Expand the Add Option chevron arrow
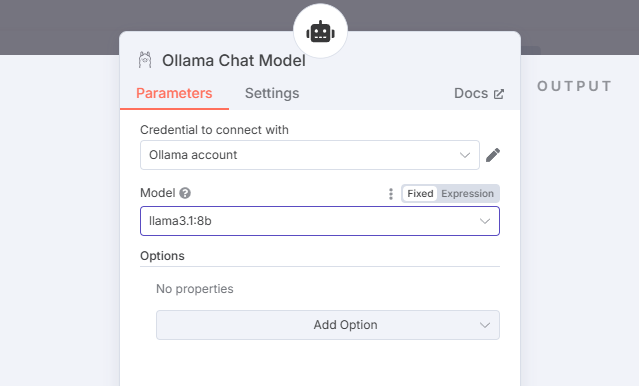Image resolution: width=639 pixels, height=386 pixels. point(485,325)
